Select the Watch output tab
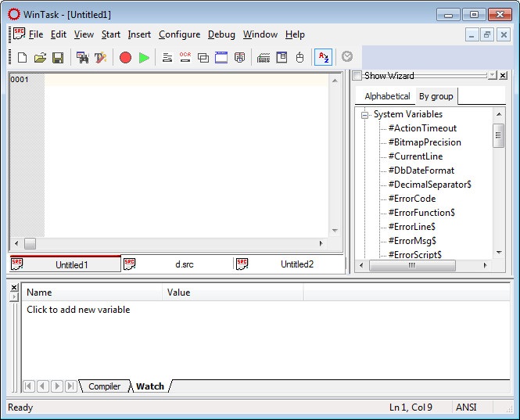This screenshot has width=520, height=420. coord(150,386)
